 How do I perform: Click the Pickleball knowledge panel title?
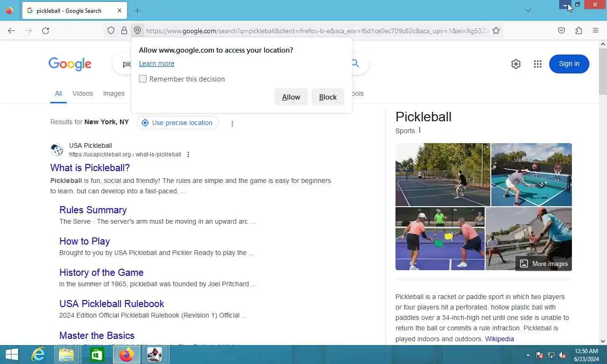point(423,117)
